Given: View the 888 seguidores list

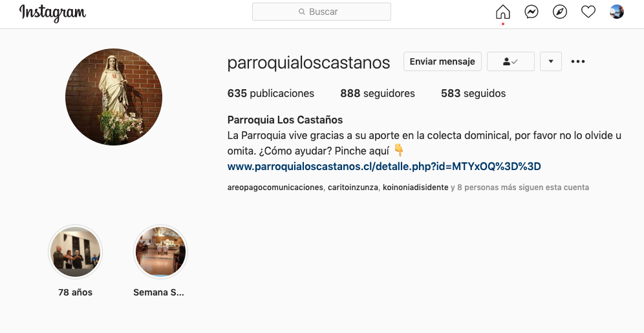Looking at the screenshot, I should click(x=378, y=94).
